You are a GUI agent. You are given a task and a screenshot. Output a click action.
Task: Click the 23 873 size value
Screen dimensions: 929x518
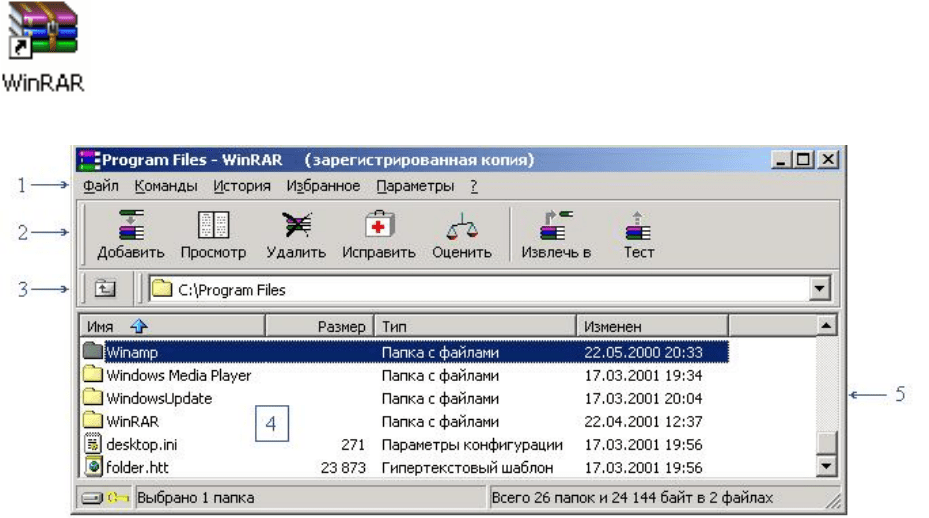pos(343,468)
